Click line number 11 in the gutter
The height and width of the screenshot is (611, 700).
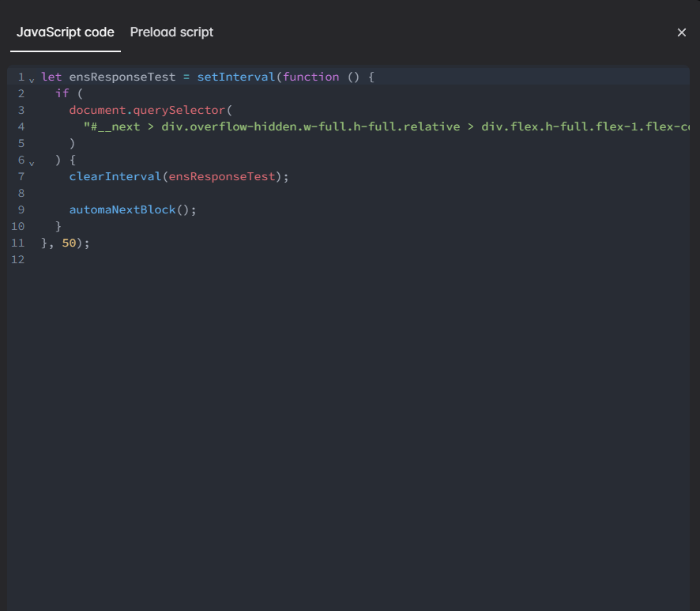tap(18, 243)
